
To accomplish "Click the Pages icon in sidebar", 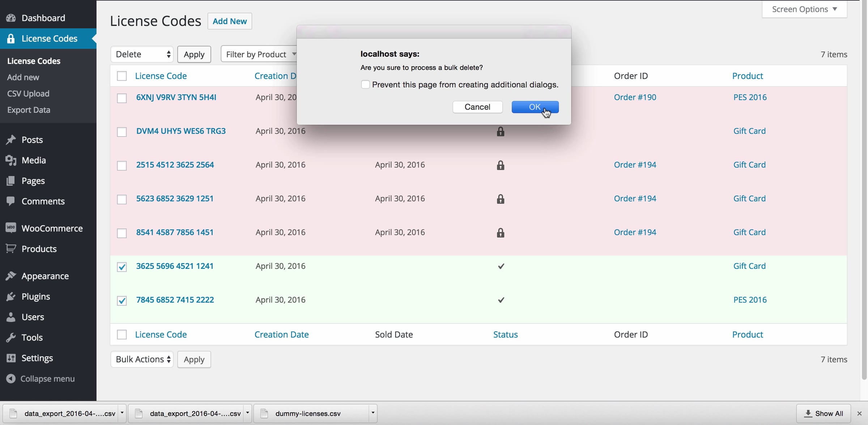I will [x=11, y=181].
